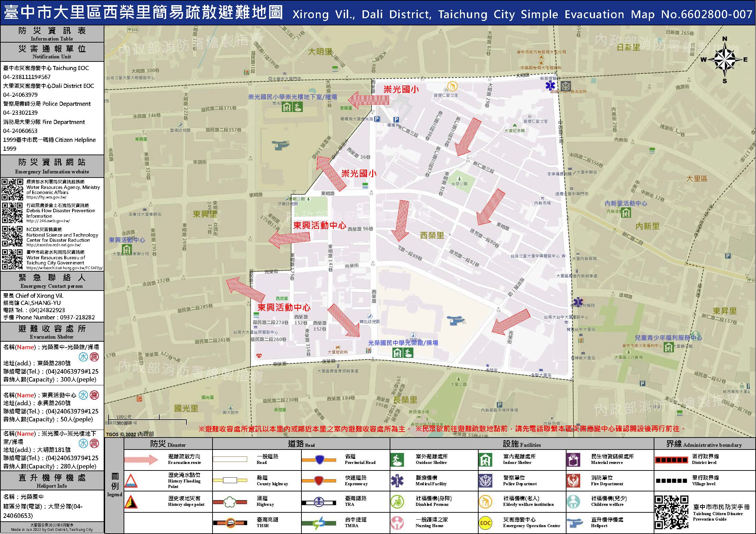Click the 光榮公園 park label on the map

[x=459, y=184]
